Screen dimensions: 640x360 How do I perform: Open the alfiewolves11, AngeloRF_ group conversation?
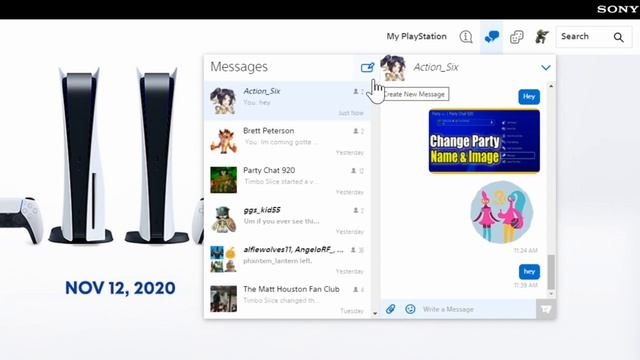click(x=287, y=260)
